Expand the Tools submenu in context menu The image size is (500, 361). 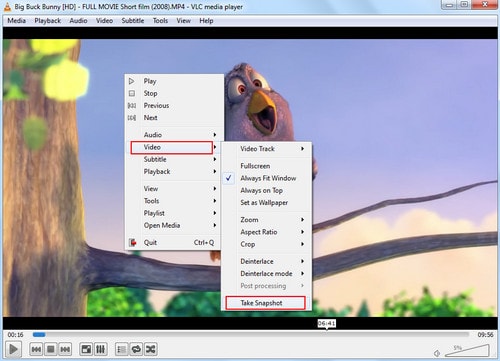(x=174, y=201)
